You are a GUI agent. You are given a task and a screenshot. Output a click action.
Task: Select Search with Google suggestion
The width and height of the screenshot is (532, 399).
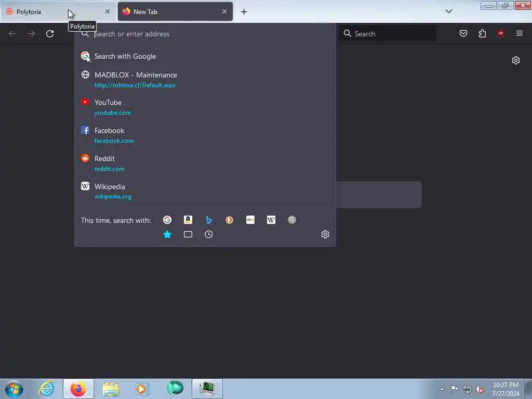[x=205, y=56]
